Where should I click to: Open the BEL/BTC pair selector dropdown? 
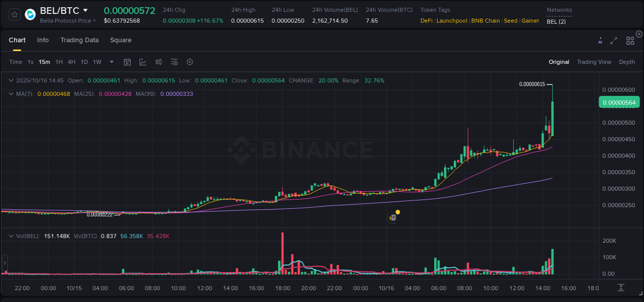point(86,10)
